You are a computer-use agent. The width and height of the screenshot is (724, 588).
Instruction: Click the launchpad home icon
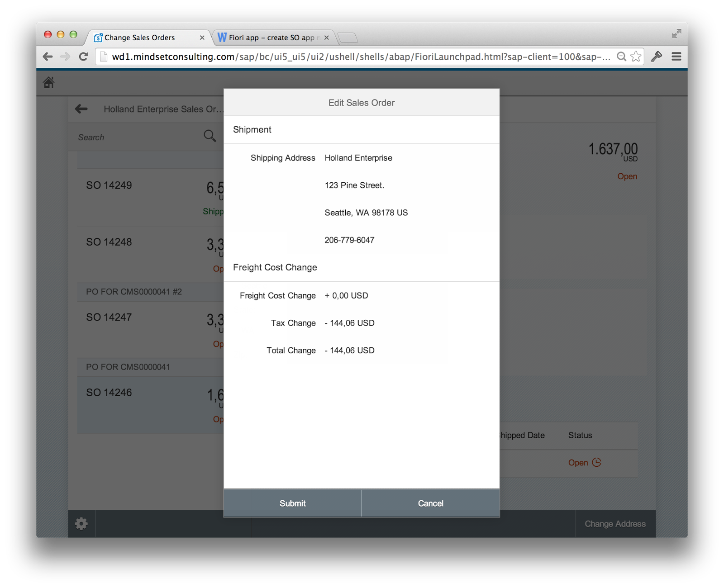(50, 82)
